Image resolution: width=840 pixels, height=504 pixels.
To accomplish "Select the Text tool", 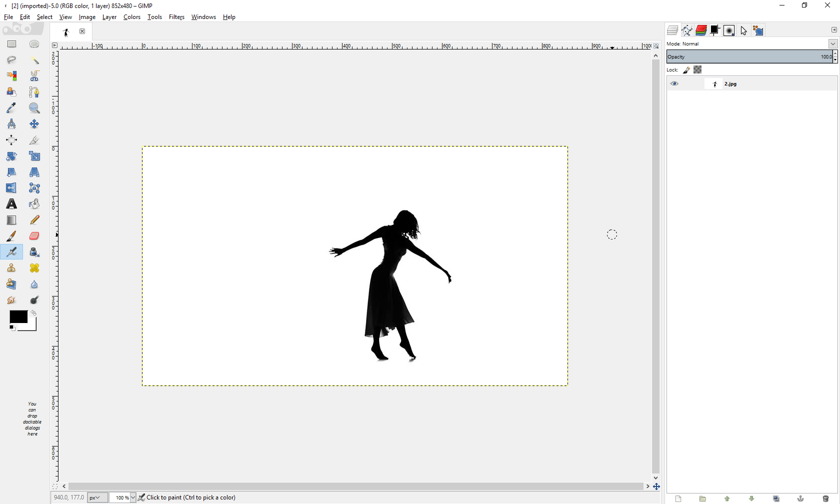I will click(11, 204).
